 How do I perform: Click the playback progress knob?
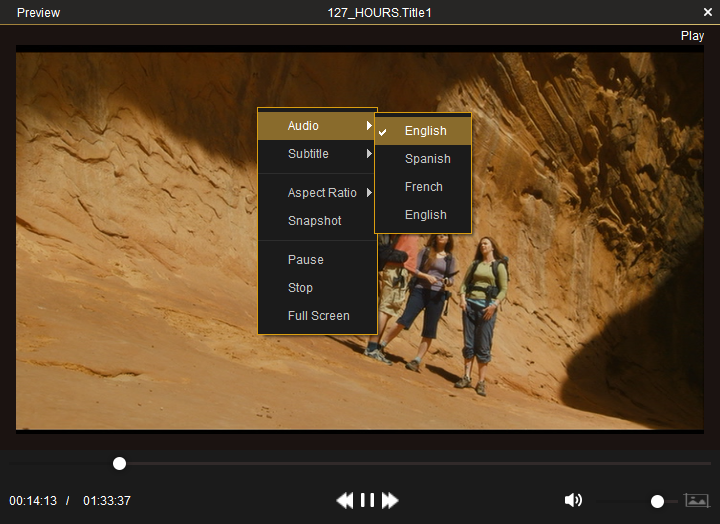pos(119,463)
